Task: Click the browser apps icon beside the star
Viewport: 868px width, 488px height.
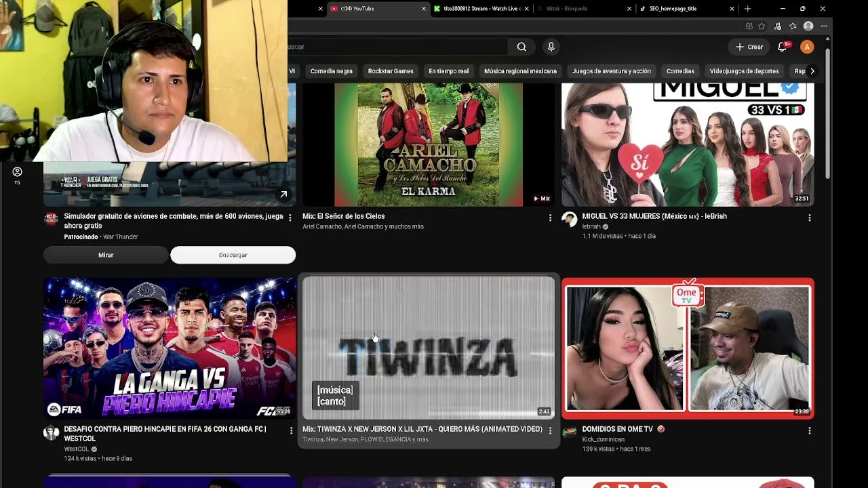Action: coord(749,26)
